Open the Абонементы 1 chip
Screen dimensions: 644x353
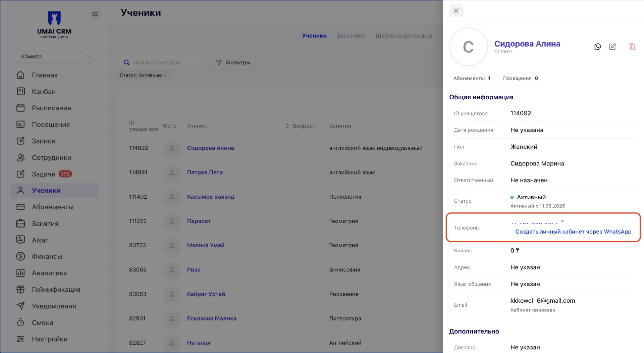[x=472, y=78]
